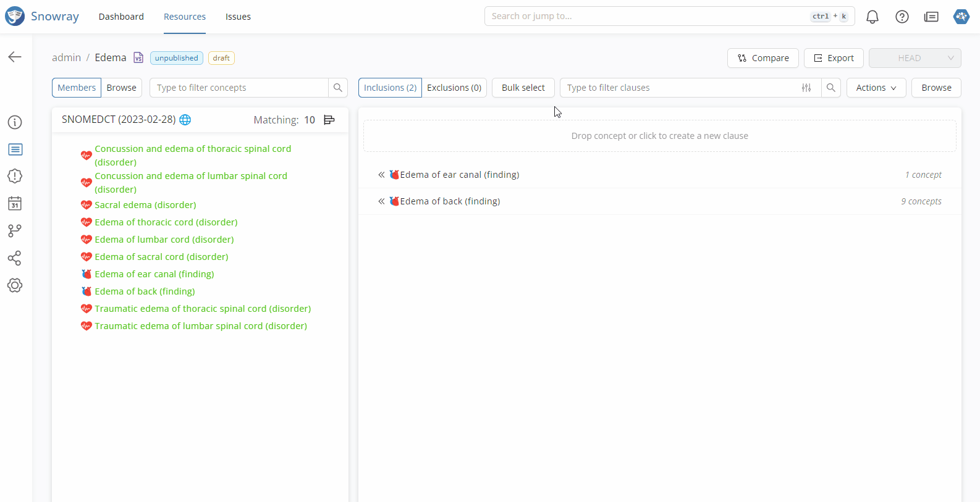Click the Type to filter concepts field

click(239, 88)
